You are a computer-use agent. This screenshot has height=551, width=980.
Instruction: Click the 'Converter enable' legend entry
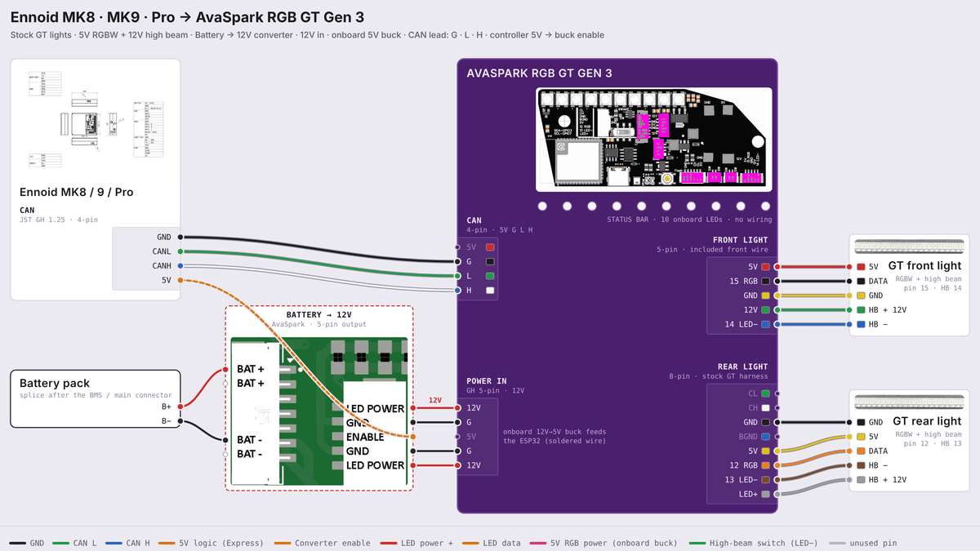[x=322, y=543]
